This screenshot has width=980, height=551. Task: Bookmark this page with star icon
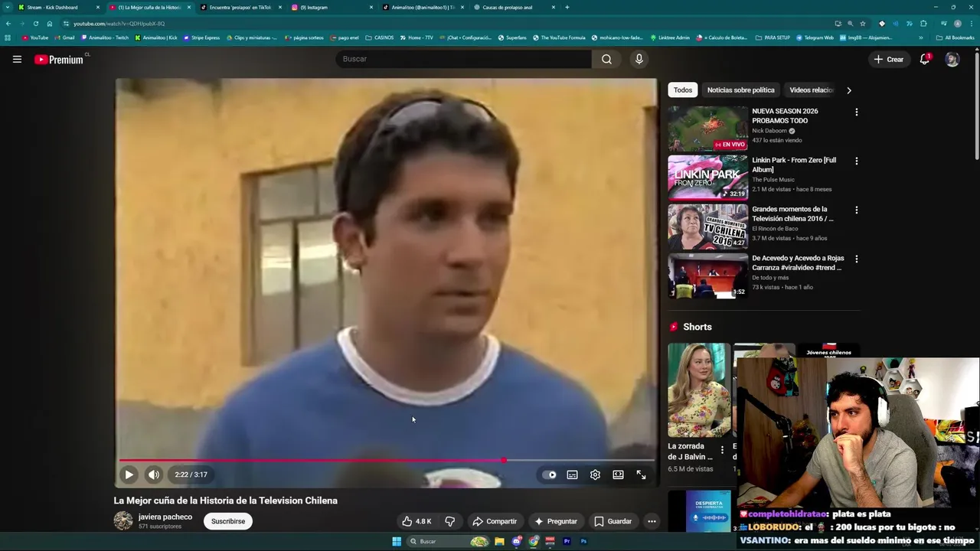[863, 24]
